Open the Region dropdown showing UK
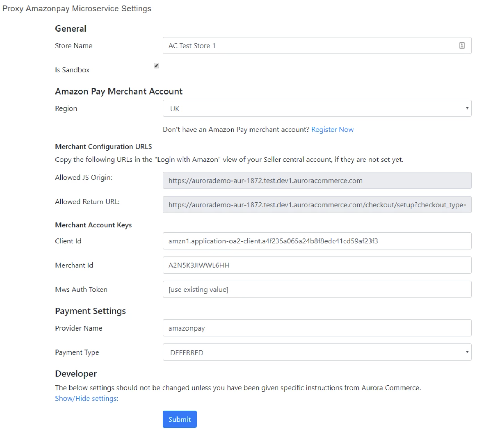Screen dimensions: 504x434 tap(317, 108)
